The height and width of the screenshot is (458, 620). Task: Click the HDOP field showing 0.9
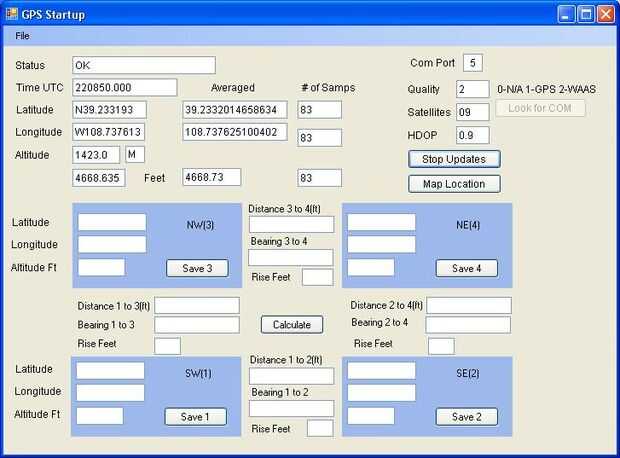[x=473, y=135]
